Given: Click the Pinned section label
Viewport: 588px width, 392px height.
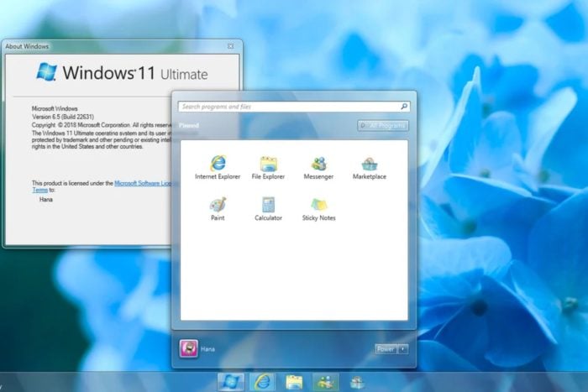Looking at the screenshot, I should coord(189,126).
